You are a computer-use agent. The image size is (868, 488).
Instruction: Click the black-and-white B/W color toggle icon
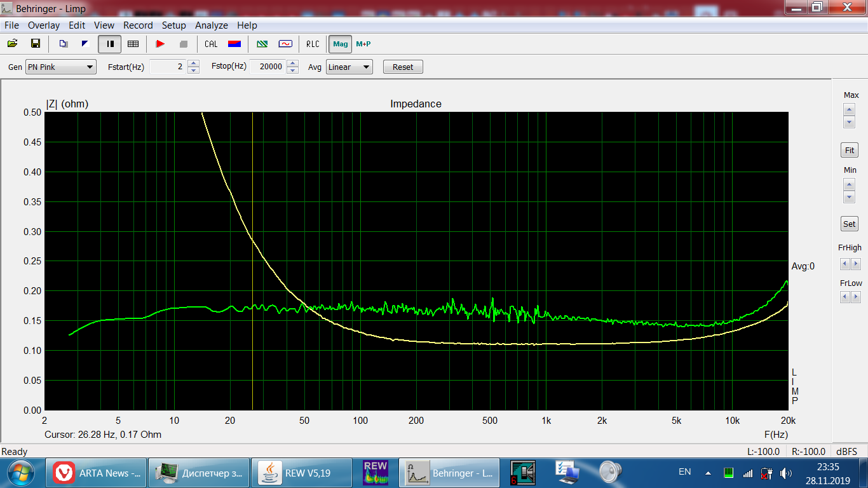[x=85, y=44]
